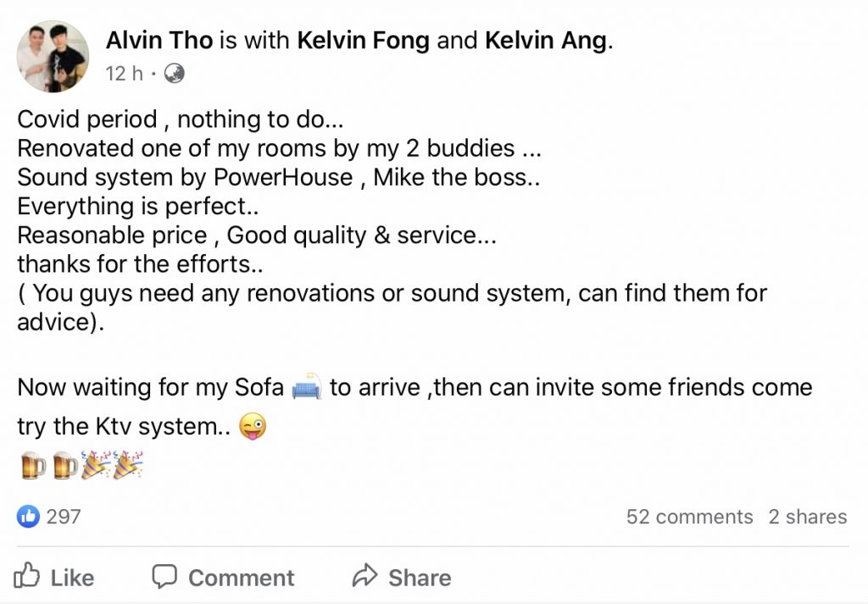Open Kelvin Fong's tagged profile

[x=362, y=41]
